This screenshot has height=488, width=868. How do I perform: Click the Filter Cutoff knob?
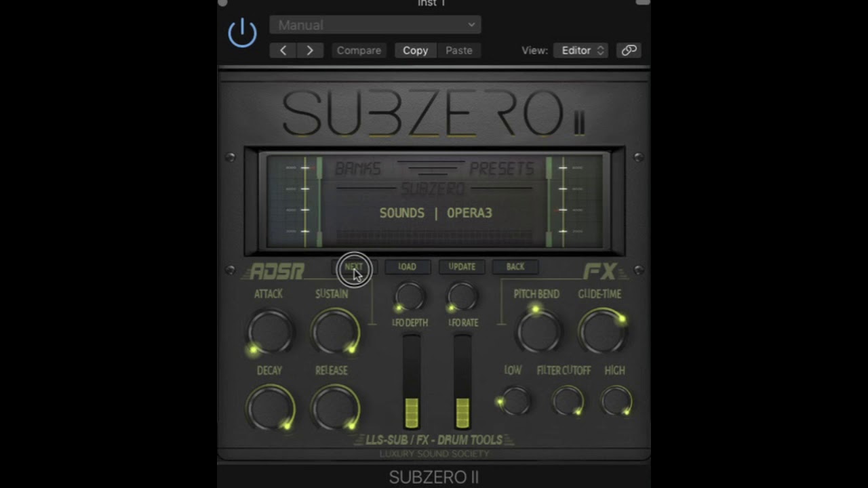click(x=568, y=401)
